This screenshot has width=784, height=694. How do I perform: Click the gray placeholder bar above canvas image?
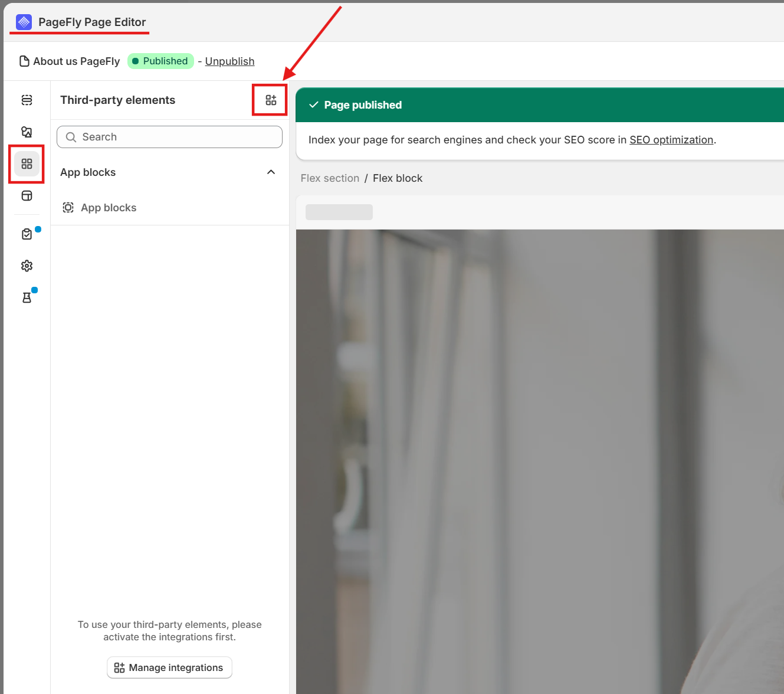pos(339,212)
